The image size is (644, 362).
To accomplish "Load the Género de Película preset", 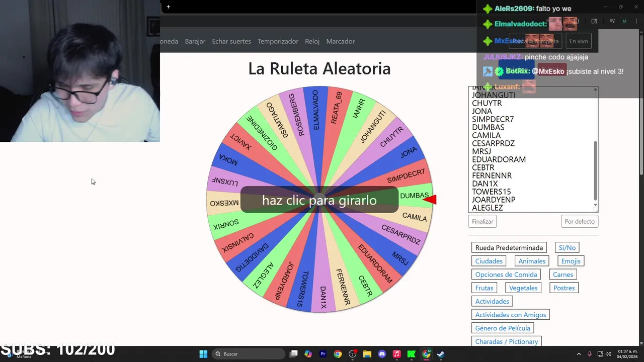I will pos(503,328).
